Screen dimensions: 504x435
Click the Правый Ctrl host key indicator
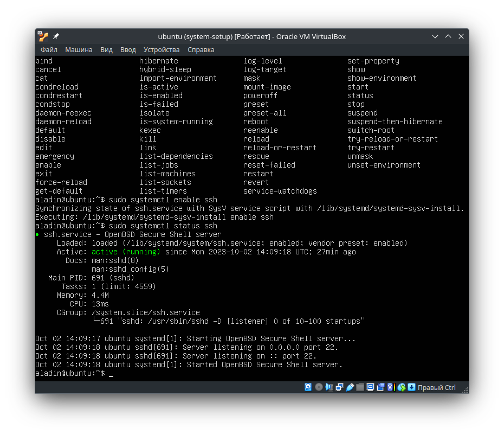click(437, 387)
